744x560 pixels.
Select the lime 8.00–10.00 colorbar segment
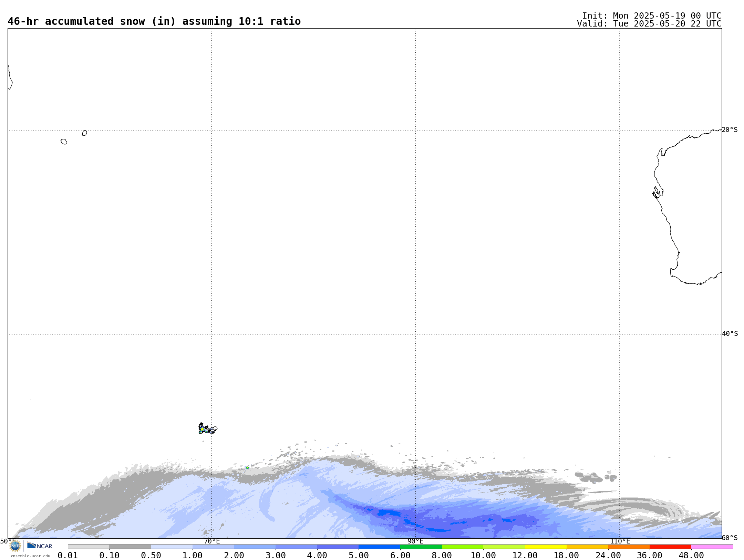pyautogui.click(x=463, y=547)
